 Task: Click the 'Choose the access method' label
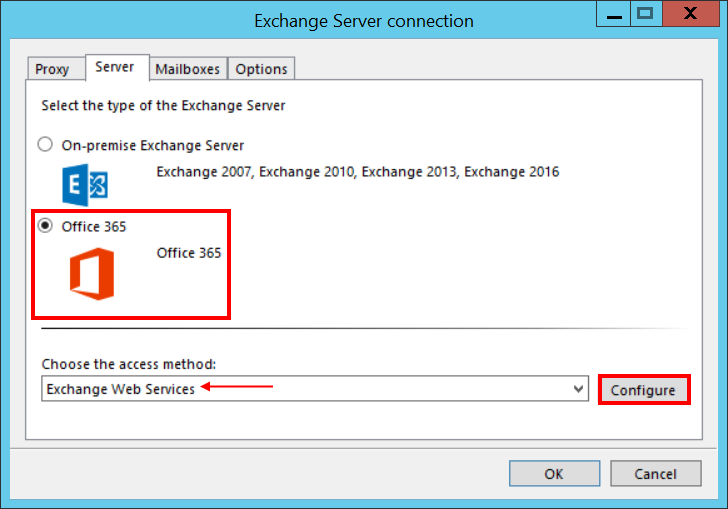[x=129, y=364]
